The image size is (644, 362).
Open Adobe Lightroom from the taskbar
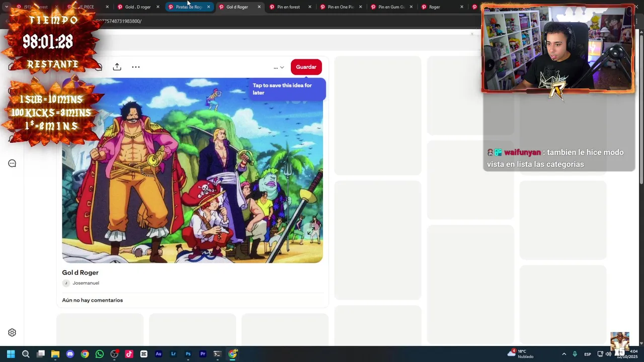(173, 354)
